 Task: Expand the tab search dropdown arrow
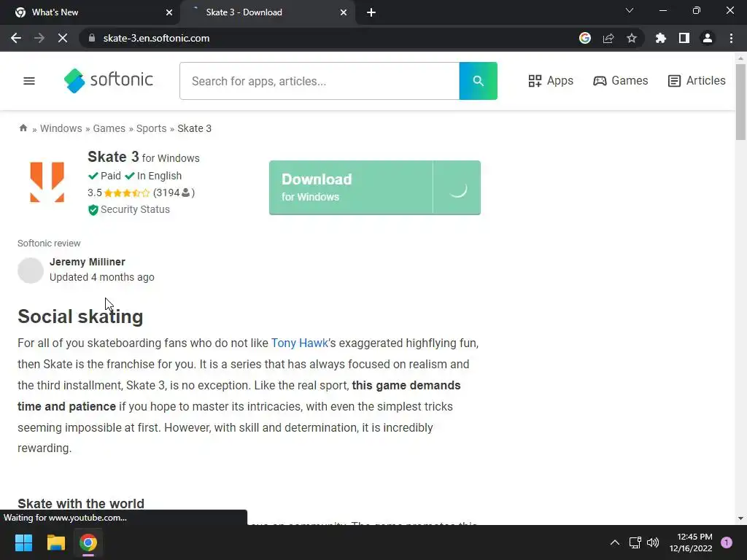pyautogui.click(x=630, y=10)
